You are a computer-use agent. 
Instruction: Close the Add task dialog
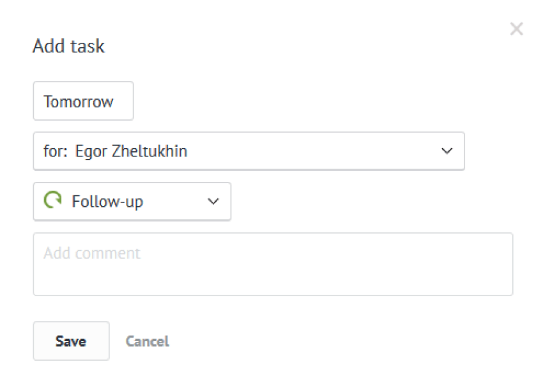[x=516, y=29]
